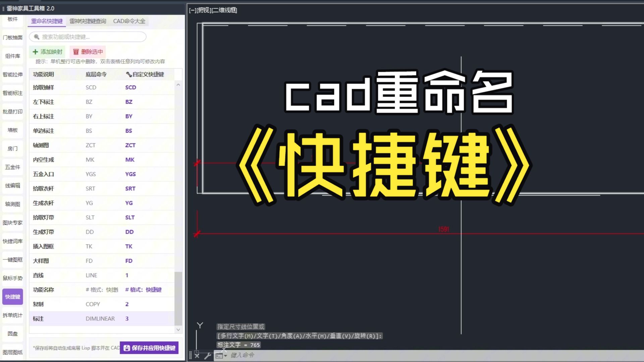Click the SLT underlying command cell
This screenshot has height=362, width=644.
(x=90, y=218)
